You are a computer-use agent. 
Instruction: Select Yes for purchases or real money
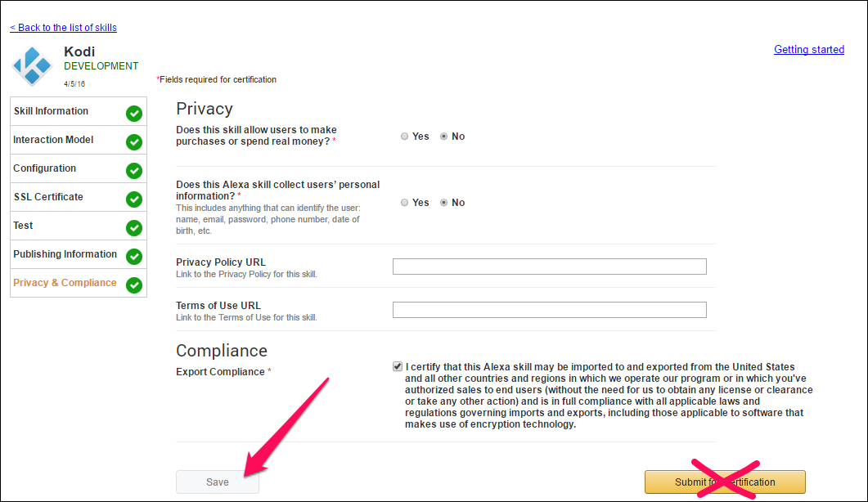(405, 137)
